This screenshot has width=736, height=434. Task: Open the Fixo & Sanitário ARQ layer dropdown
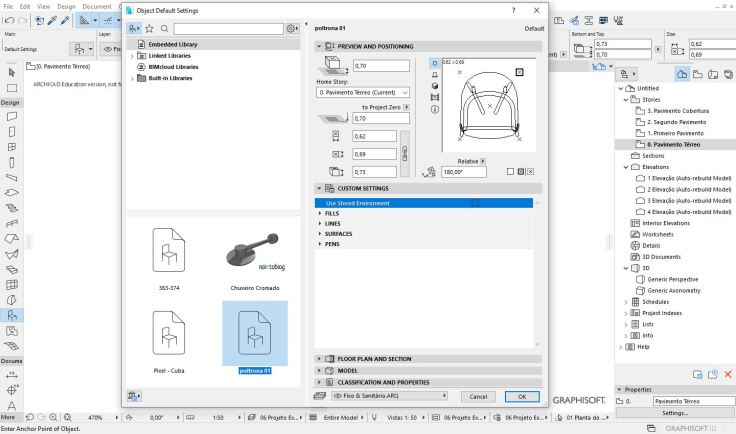click(x=390, y=396)
